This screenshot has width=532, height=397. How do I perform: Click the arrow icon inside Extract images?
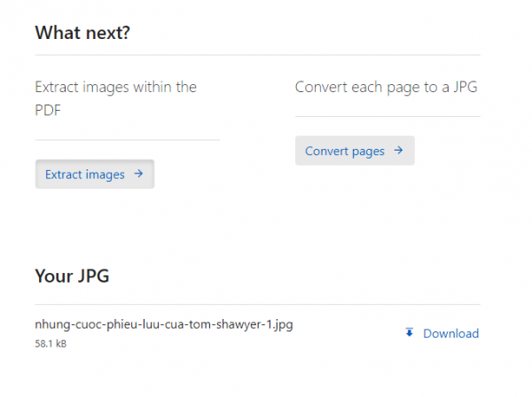click(x=138, y=174)
